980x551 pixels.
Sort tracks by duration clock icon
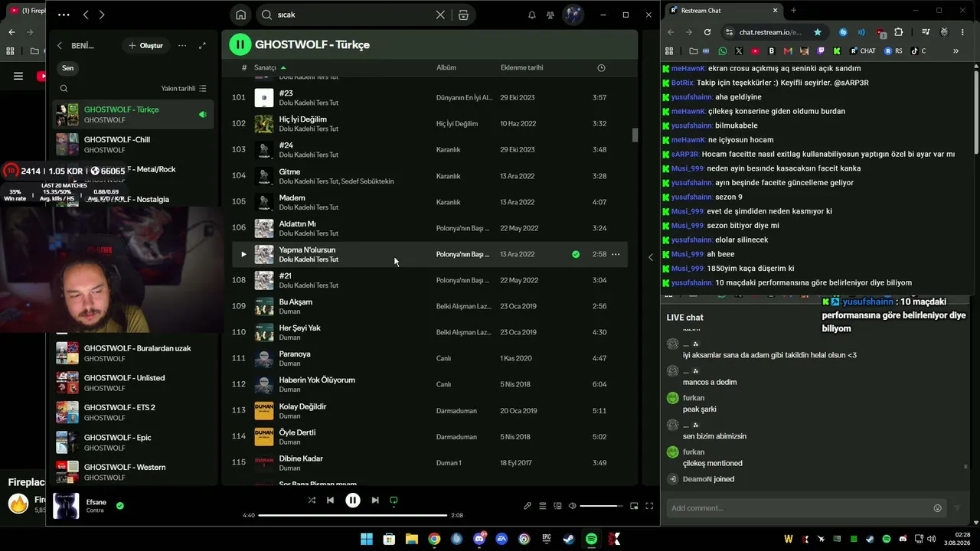point(601,67)
